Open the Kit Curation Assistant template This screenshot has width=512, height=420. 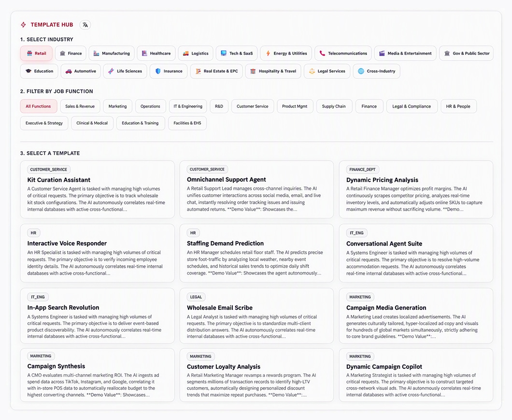(x=97, y=189)
